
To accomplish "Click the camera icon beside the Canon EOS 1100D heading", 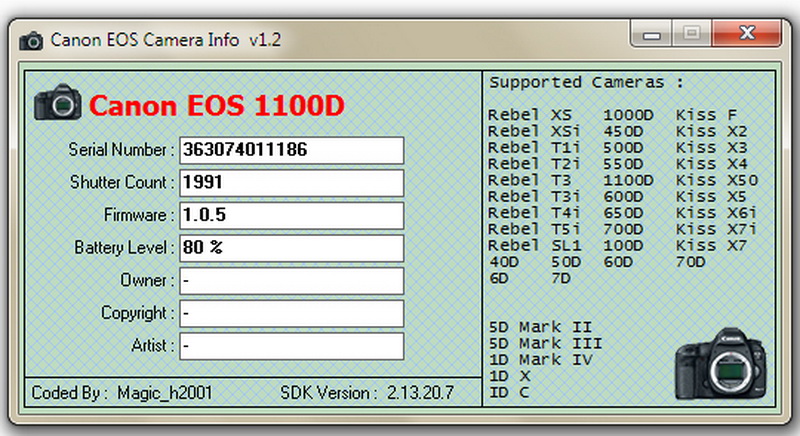I will tap(57, 103).
